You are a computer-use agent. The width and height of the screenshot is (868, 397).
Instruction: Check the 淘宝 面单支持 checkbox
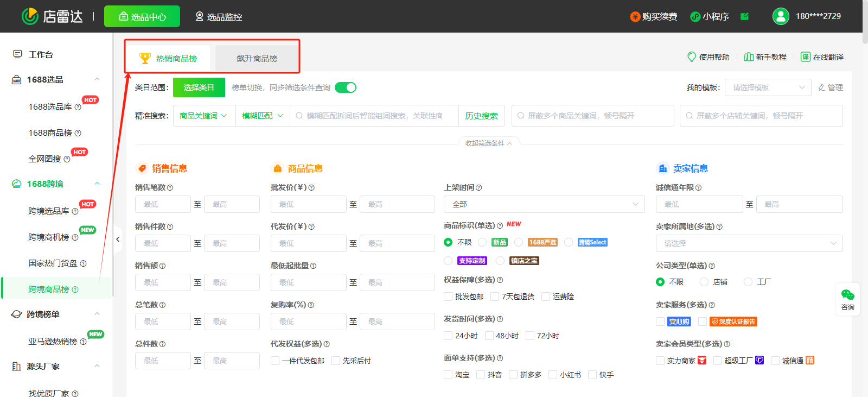tap(448, 375)
